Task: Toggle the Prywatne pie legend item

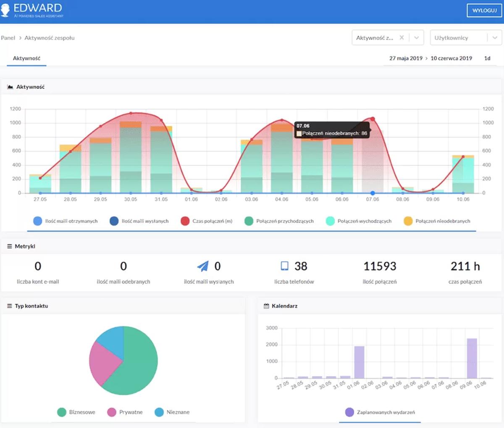Action: (x=125, y=412)
